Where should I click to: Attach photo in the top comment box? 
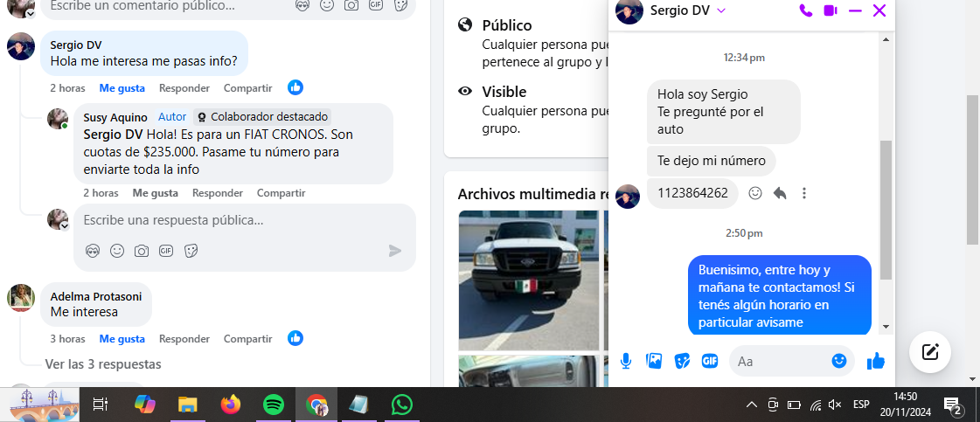click(x=351, y=5)
